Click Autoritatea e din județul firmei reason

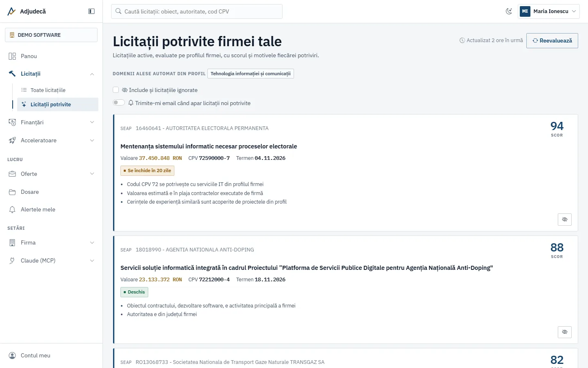162,314
